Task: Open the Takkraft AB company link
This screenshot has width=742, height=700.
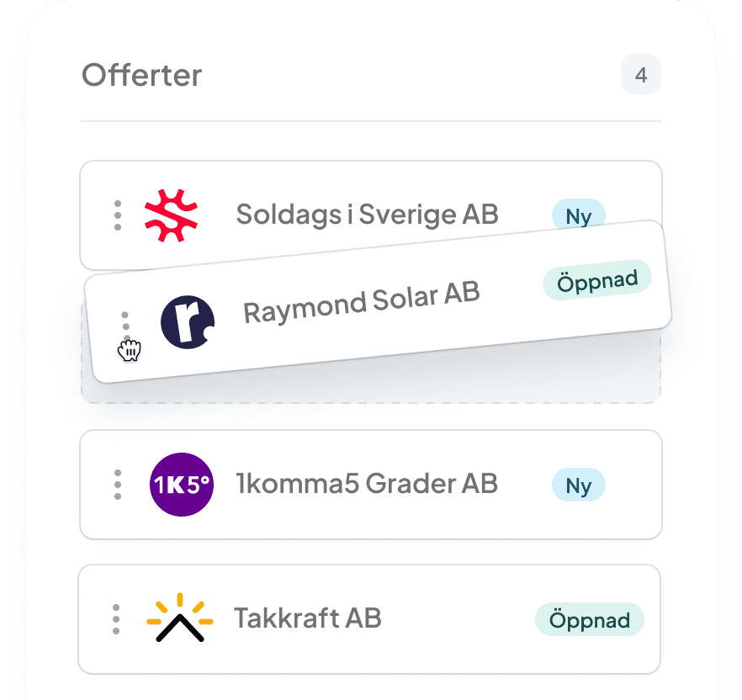Action: [308, 618]
